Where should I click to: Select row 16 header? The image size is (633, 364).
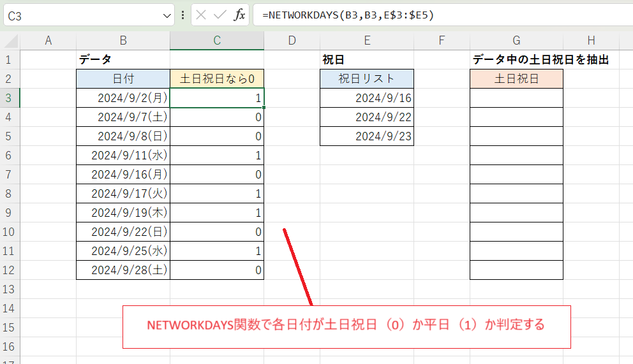point(10,347)
